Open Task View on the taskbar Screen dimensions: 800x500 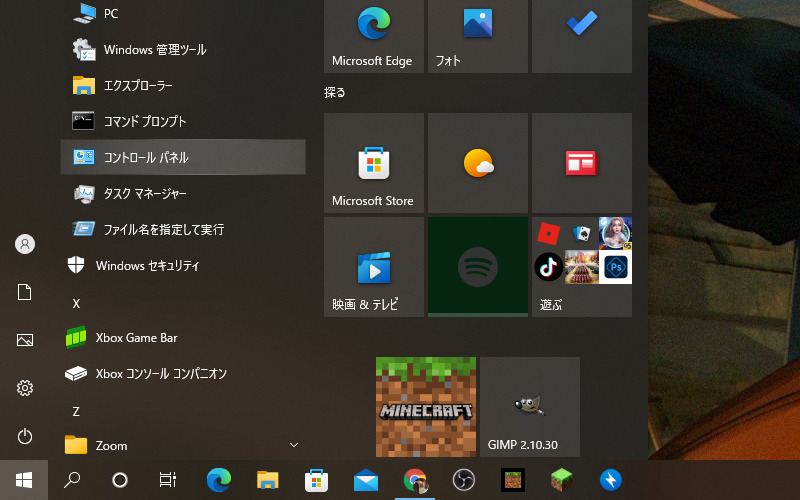pos(168,480)
